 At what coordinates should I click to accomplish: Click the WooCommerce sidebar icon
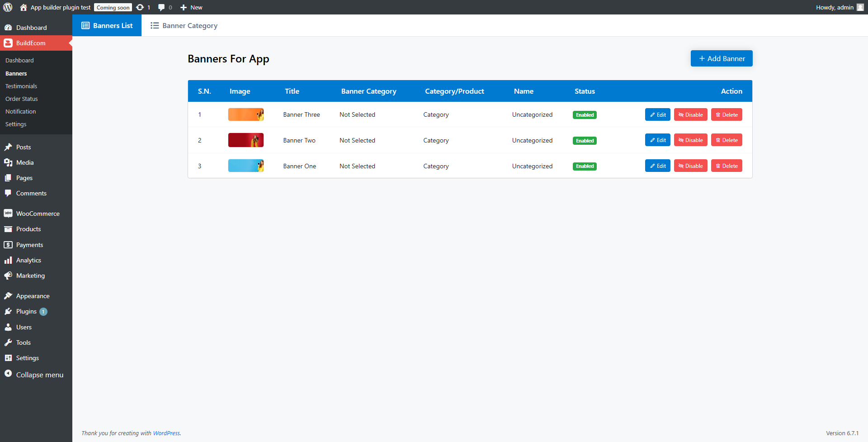pos(8,214)
